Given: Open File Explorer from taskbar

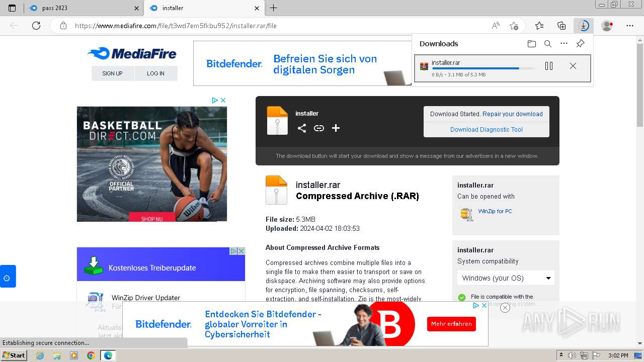Looking at the screenshot, I should [x=57, y=355].
